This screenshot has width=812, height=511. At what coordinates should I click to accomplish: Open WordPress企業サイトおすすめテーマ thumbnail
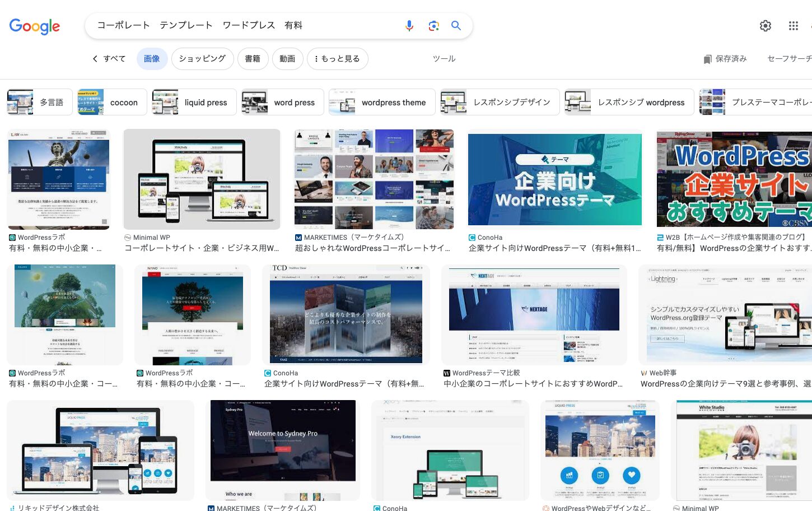click(734, 179)
